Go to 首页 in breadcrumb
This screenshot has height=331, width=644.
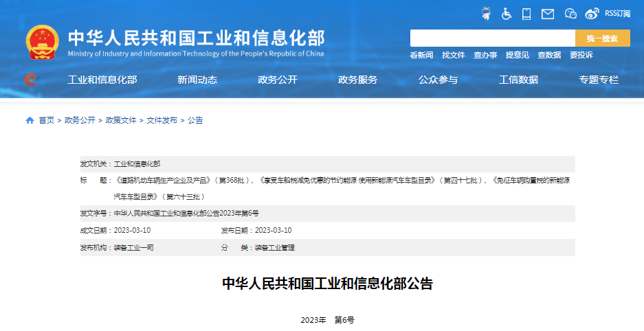coord(47,120)
